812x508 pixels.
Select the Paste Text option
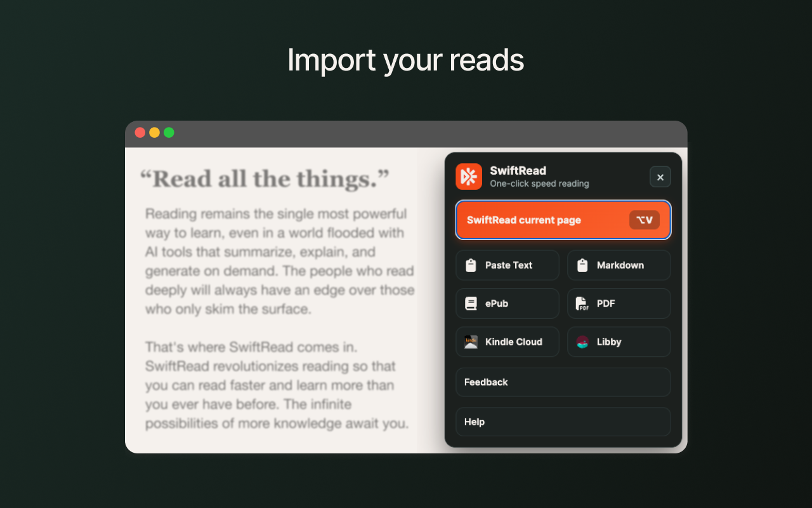pyautogui.click(x=507, y=265)
